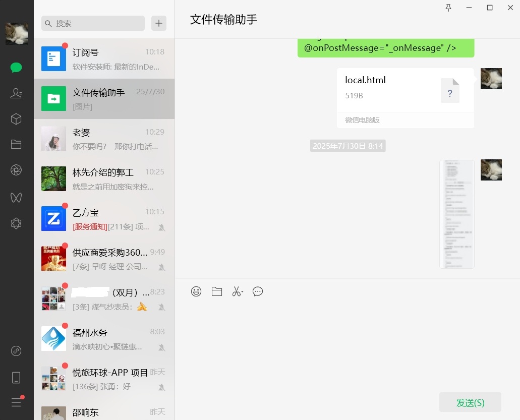This screenshot has width=520, height=420.
Task: Open the Mini Programs panel icon
Action: pos(16,351)
